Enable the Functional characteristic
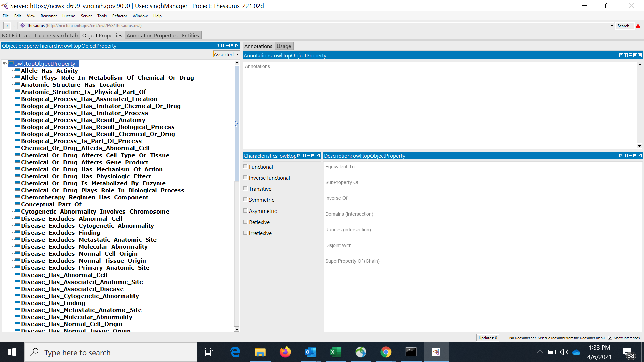Image resolution: width=644 pixels, height=362 pixels. pyautogui.click(x=245, y=166)
